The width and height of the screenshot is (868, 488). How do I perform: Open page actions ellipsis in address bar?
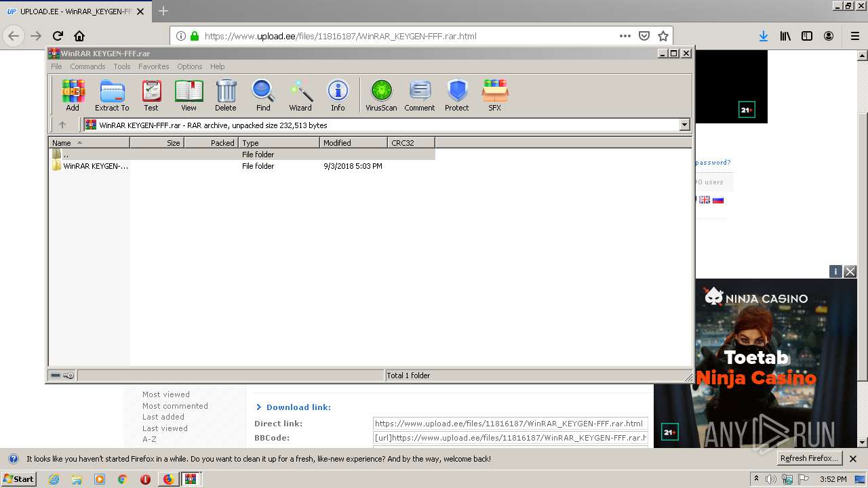click(x=625, y=36)
